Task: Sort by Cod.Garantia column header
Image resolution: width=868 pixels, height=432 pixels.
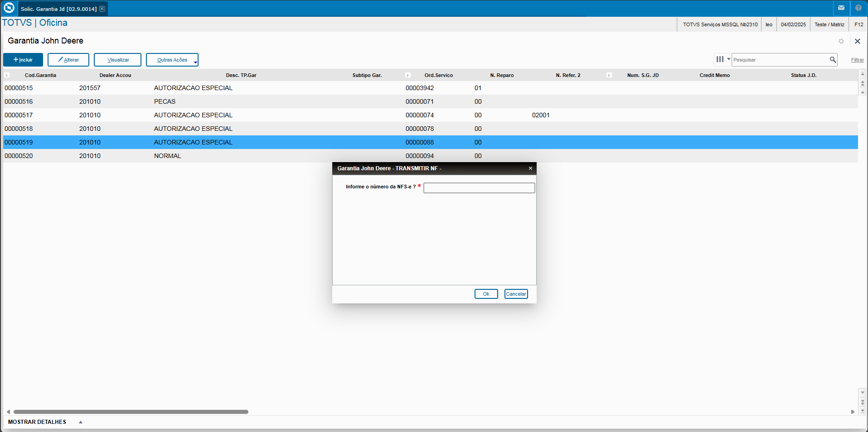Action: pyautogui.click(x=40, y=75)
